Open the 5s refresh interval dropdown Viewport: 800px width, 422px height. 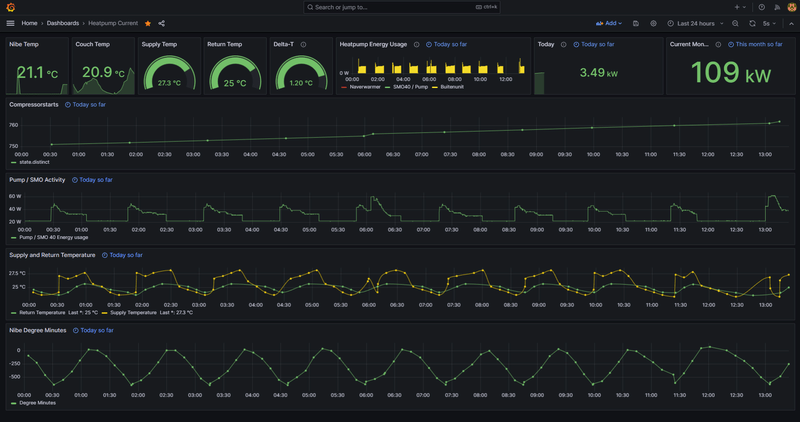coord(769,23)
